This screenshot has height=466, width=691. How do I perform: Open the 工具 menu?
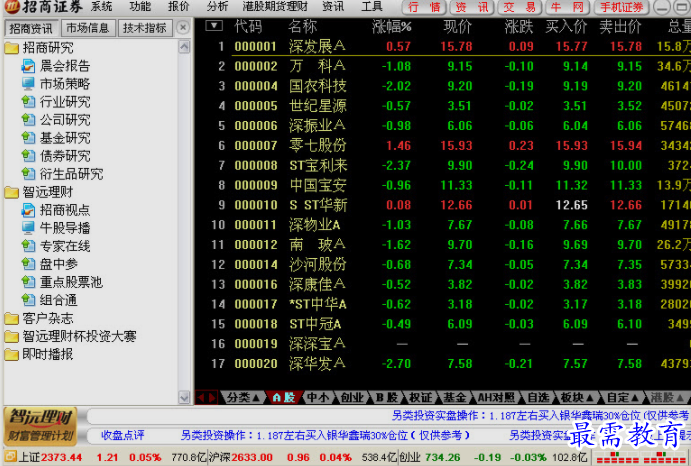[x=372, y=7]
